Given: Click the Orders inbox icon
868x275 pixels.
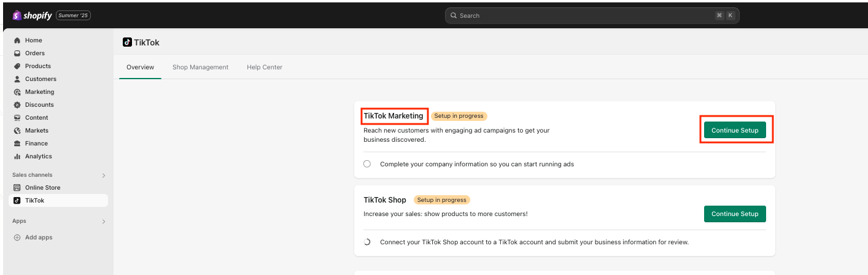Looking at the screenshot, I should tap(17, 53).
